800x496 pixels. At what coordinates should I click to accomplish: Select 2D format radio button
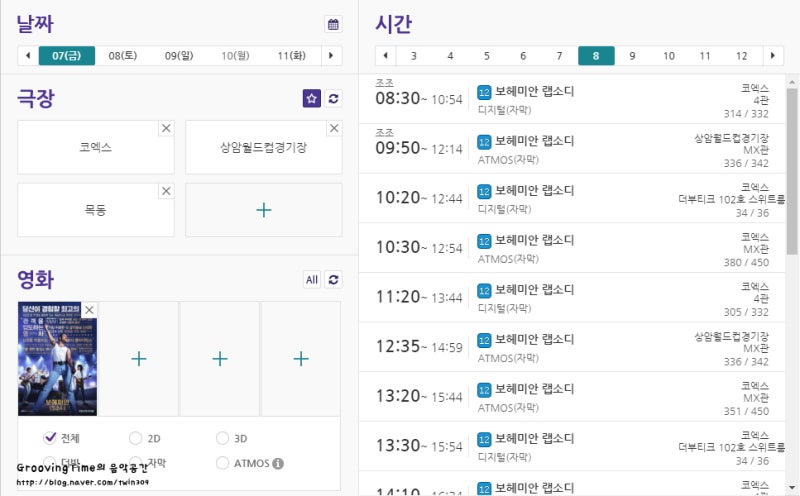coord(135,438)
